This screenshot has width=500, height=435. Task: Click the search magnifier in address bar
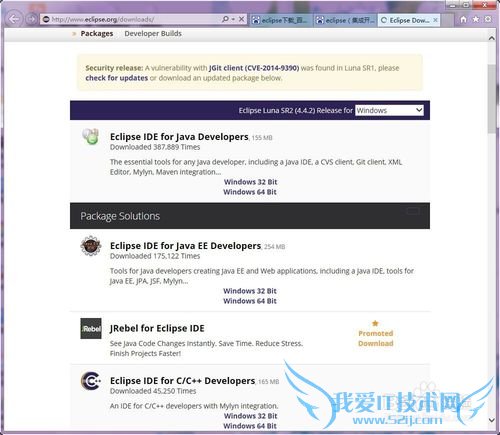point(225,19)
